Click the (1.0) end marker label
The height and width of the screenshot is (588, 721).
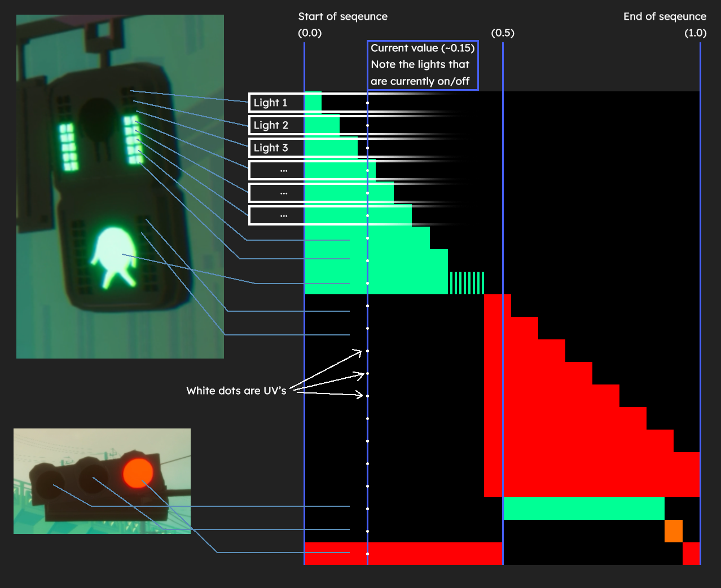coord(695,33)
